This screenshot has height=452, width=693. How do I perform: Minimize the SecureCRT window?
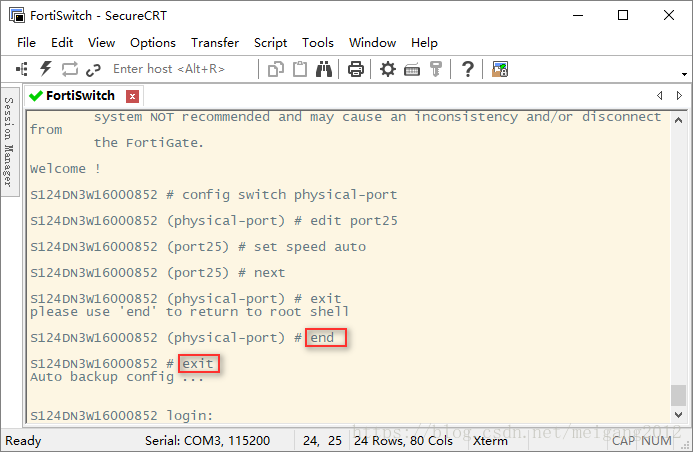coord(578,15)
